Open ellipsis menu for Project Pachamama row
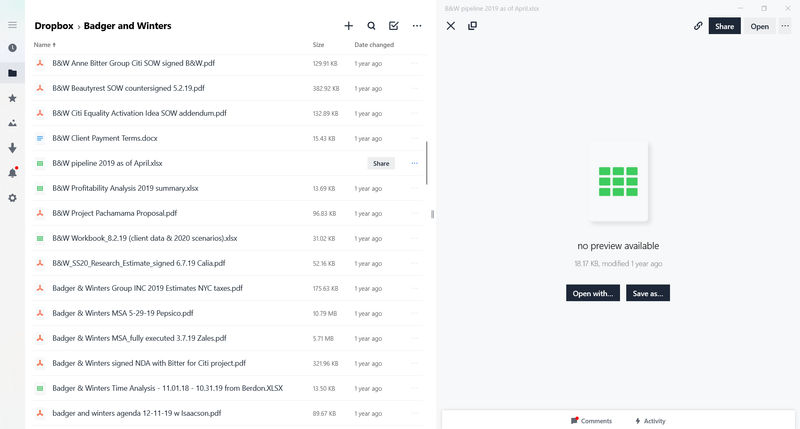 pos(414,213)
